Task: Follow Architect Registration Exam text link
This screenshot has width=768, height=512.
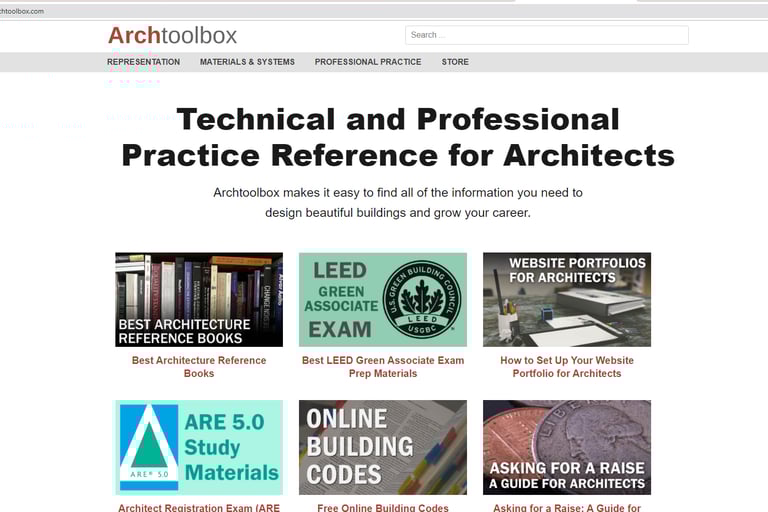Action: coord(199,508)
